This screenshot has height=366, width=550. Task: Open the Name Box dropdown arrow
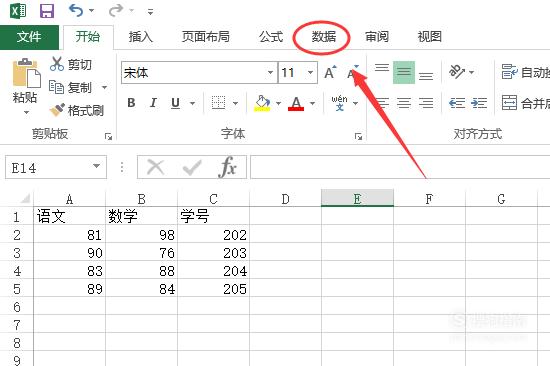click(x=96, y=166)
